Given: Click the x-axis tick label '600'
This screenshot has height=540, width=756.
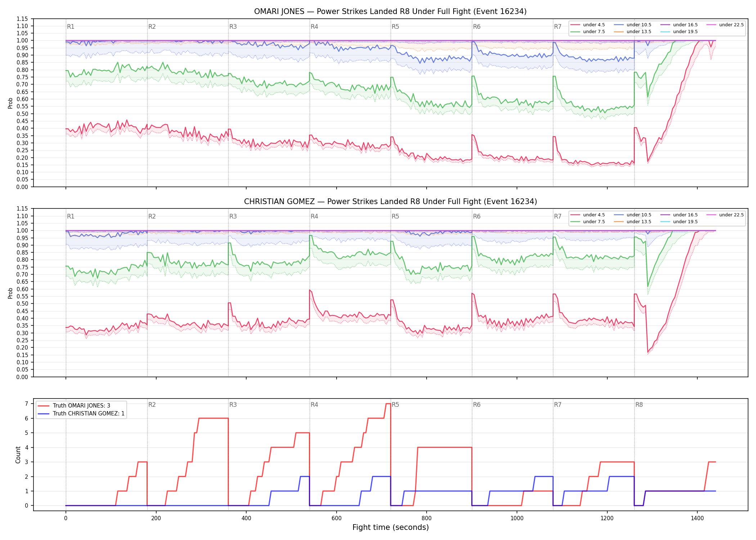Looking at the screenshot, I should point(337,518).
